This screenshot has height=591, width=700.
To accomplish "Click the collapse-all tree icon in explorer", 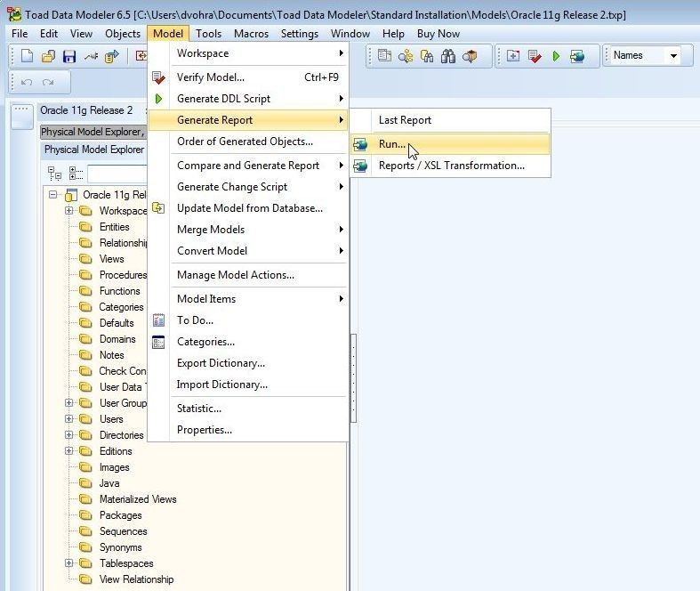I will [76, 174].
